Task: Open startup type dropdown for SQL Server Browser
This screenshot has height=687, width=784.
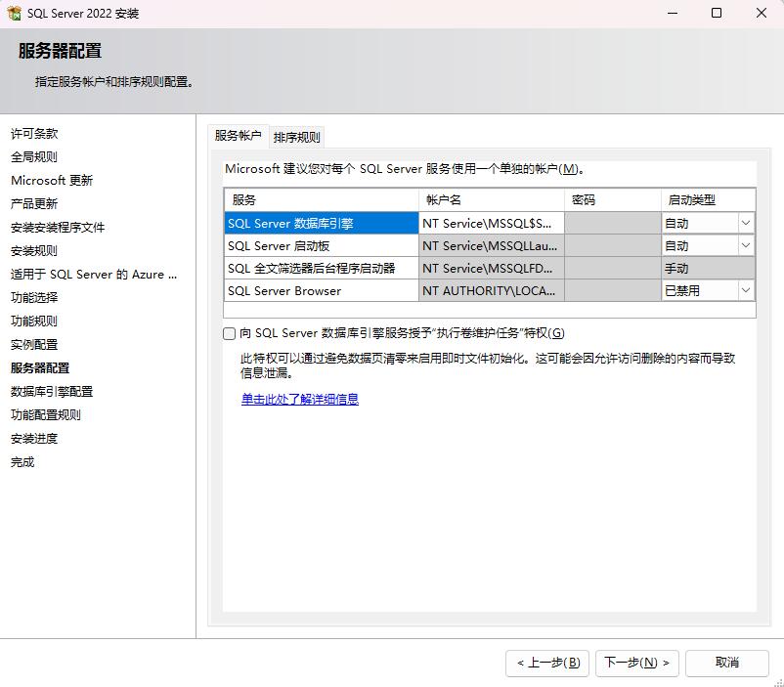Action: pyautogui.click(x=746, y=290)
